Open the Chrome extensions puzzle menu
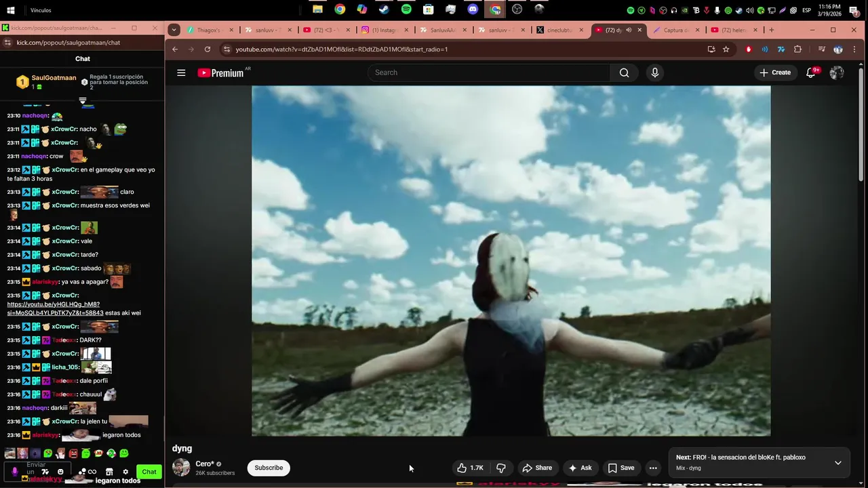Viewport: 868px width, 488px height. (x=797, y=49)
